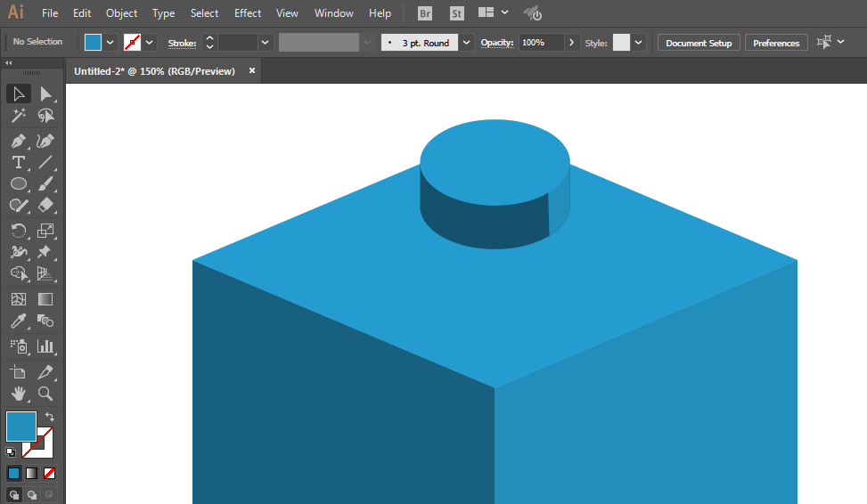
Task: Open Adobe Bridge via Br icon
Action: [425, 13]
